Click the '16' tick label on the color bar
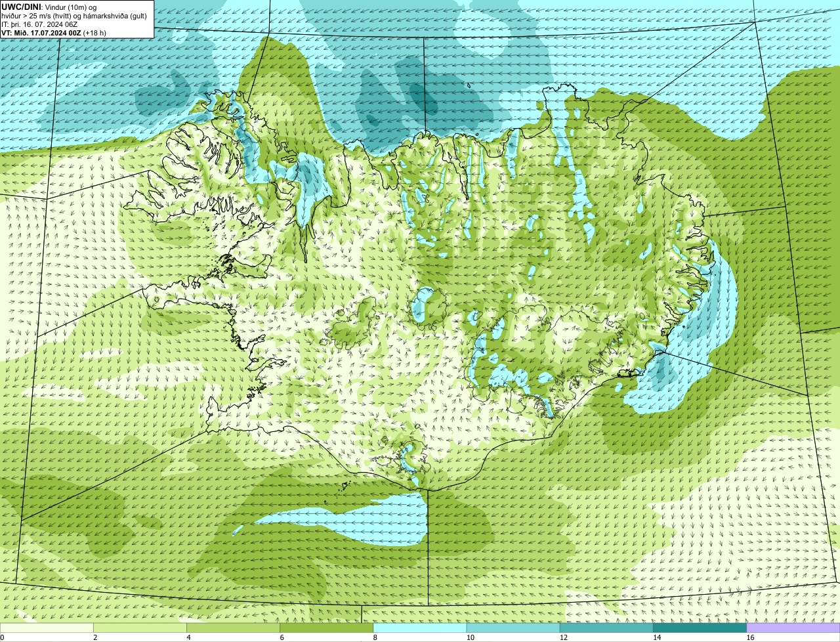The height and width of the screenshot is (642, 840). 750,637
